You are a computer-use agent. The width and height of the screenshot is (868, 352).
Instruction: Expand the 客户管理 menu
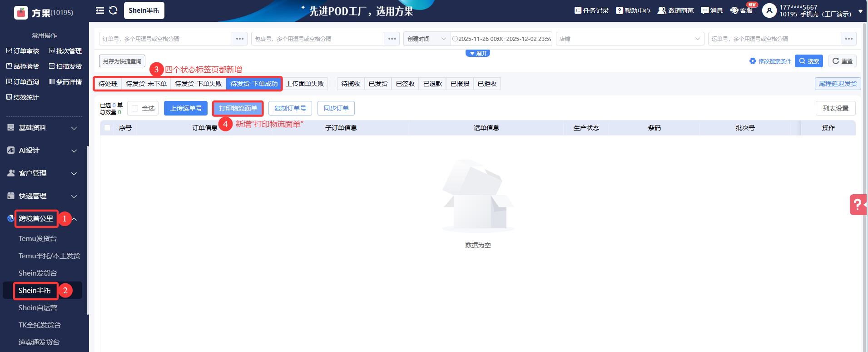pos(42,173)
